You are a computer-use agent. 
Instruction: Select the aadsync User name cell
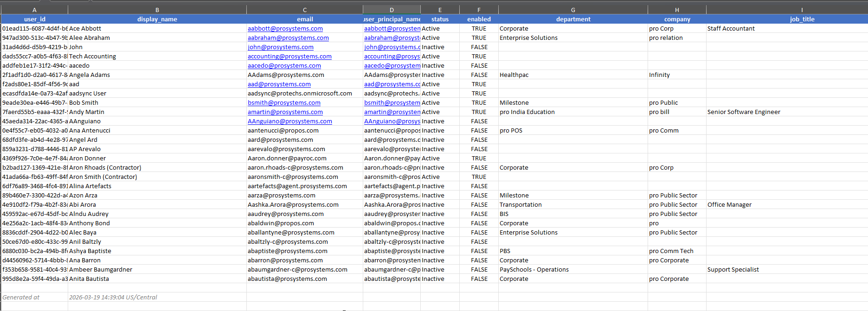pyautogui.click(x=157, y=93)
